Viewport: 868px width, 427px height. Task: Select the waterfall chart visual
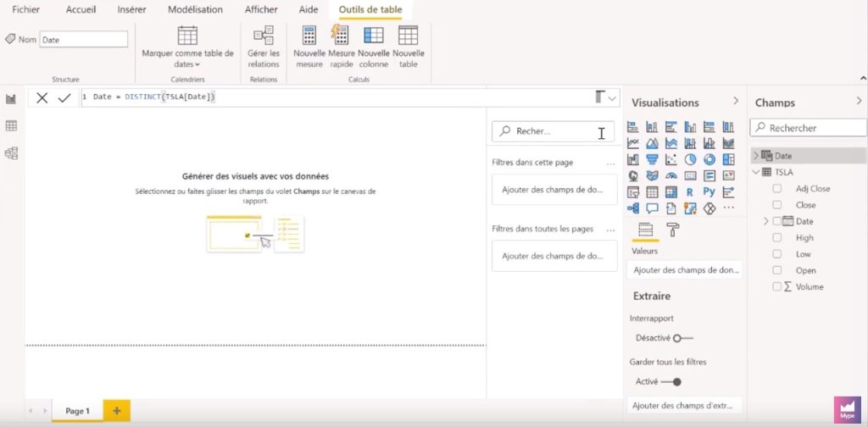[x=632, y=160]
